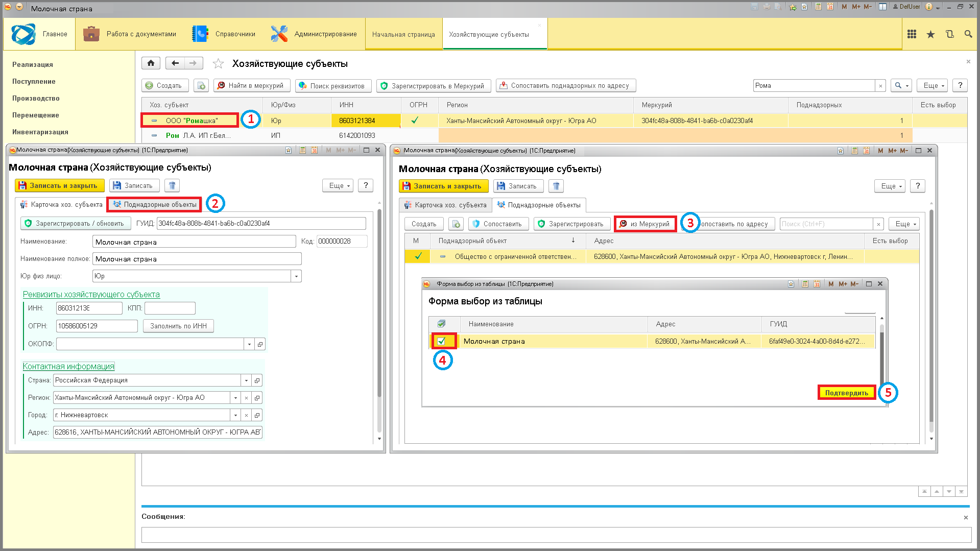
Task: Open calculator icon in Форма выбор из таблицы title bar
Action: pos(805,284)
